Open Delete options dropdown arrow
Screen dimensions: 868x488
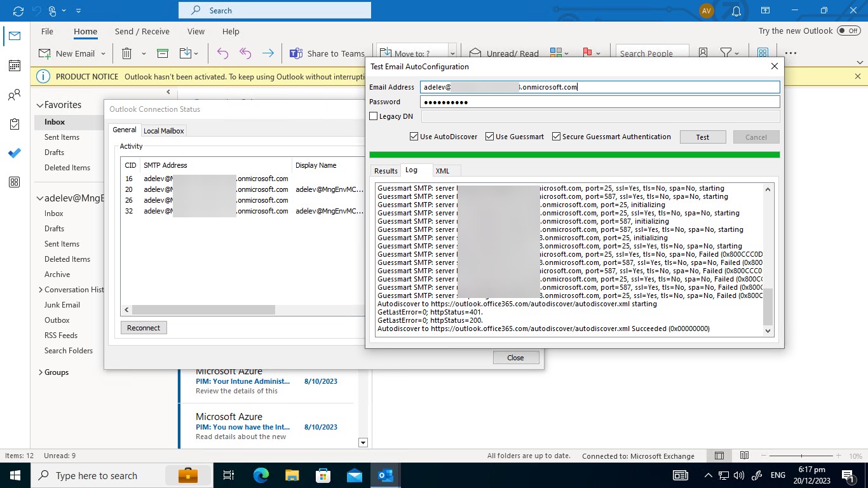click(x=144, y=54)
